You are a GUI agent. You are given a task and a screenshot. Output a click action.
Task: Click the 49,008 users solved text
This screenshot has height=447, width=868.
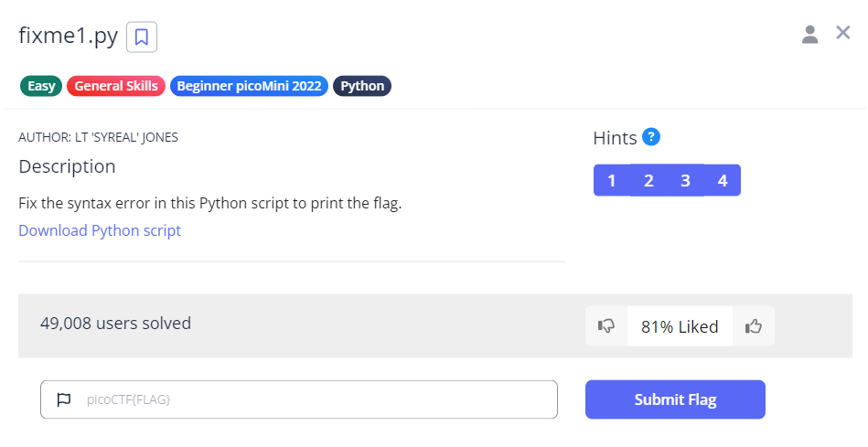(x=115, y=323)
